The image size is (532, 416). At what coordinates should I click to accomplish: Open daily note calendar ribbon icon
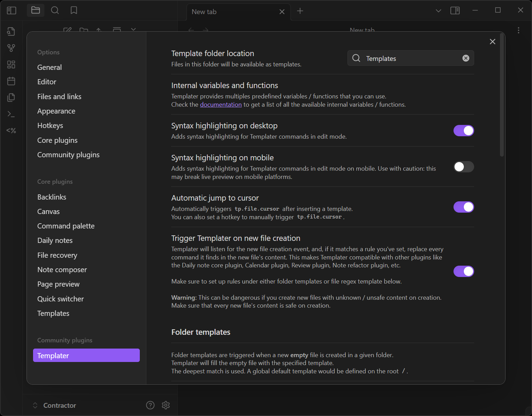(x=11, y=81)
